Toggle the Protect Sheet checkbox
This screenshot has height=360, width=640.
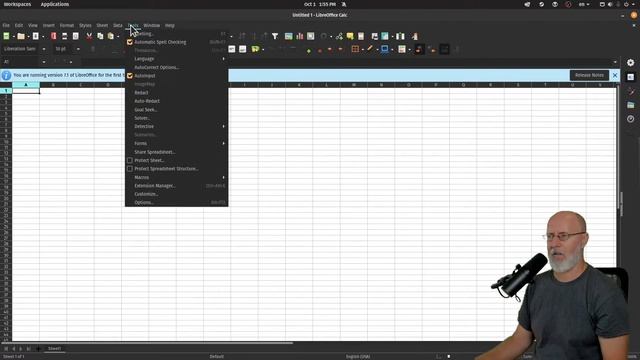[x=130, y=160]
